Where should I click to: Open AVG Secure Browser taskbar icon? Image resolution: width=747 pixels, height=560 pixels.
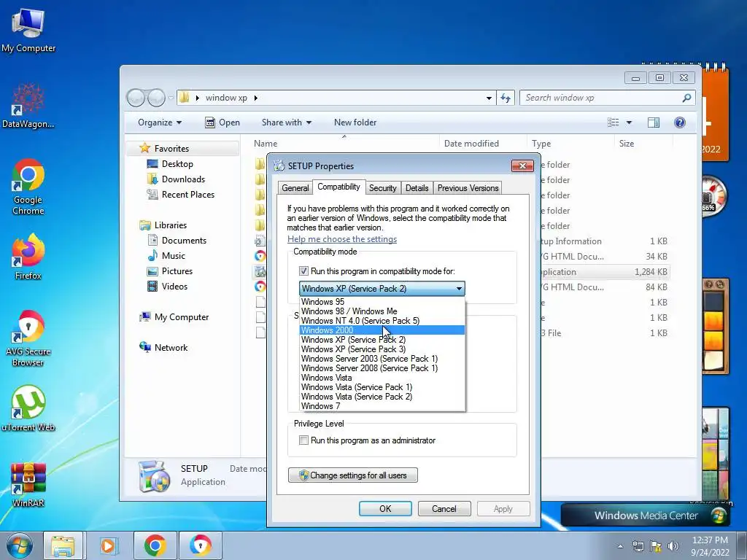pyautogui.click(x=200, y=545)
